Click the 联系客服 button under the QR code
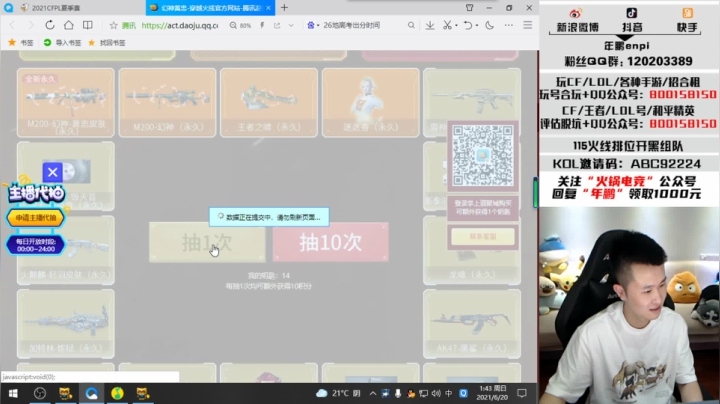Screen dimensions: 720x404 tap(483, 237)
